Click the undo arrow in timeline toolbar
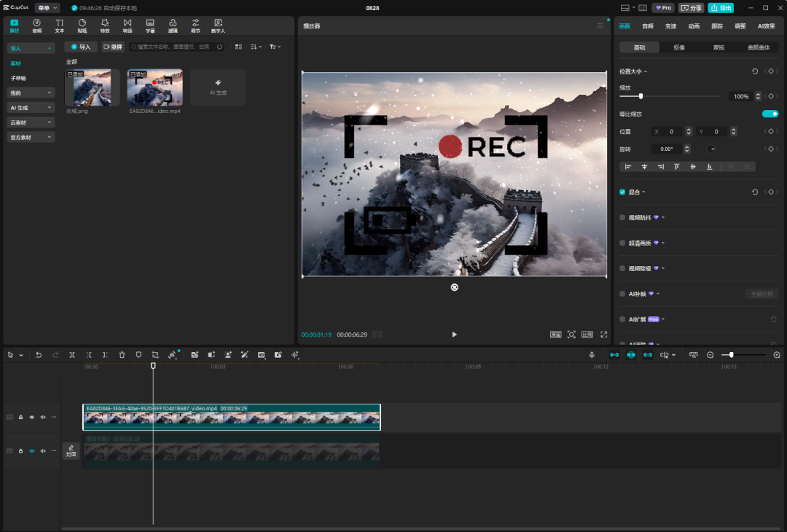This screenshot has height=532, width=787. point(39,355)
